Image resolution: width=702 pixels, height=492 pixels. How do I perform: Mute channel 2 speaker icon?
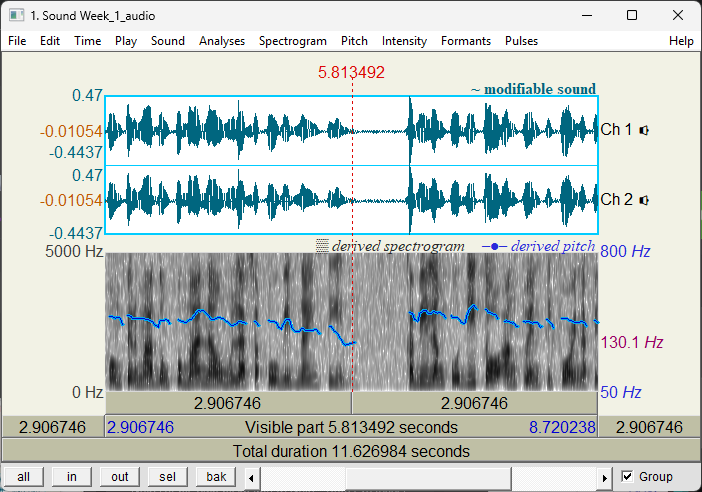[x=644, y=200]
